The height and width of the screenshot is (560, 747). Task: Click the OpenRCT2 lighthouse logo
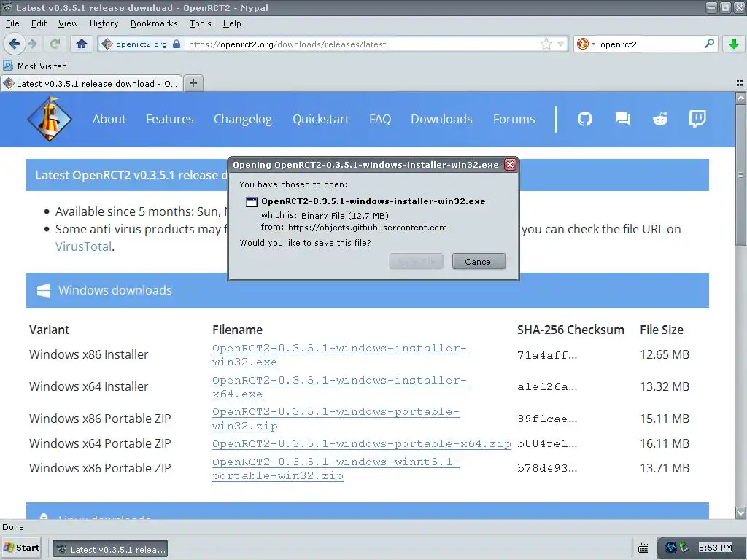[x=50, y=119]
